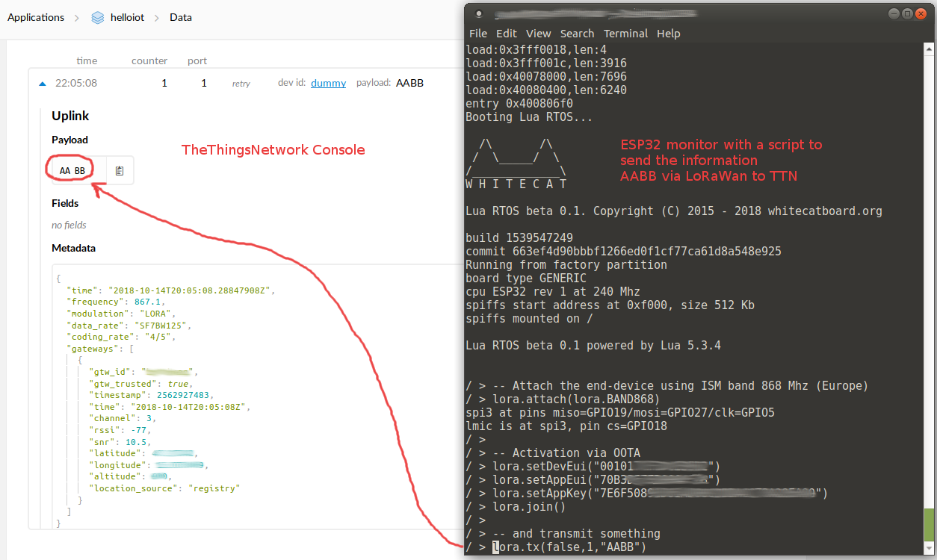Minimize the terminal window
Image resolution: width=937 pixels, height=560 pixels.
tap(894, 13)
